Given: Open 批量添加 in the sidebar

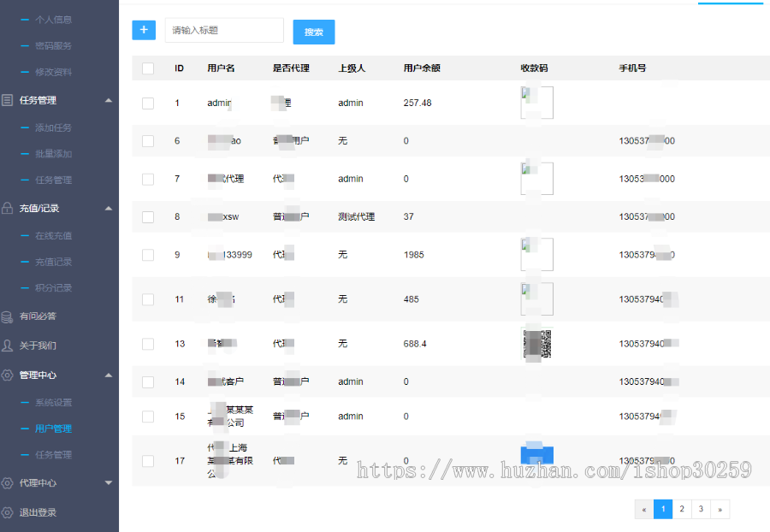Looking at the screenshot, I should pyautogui.click(x=54, y=154).
